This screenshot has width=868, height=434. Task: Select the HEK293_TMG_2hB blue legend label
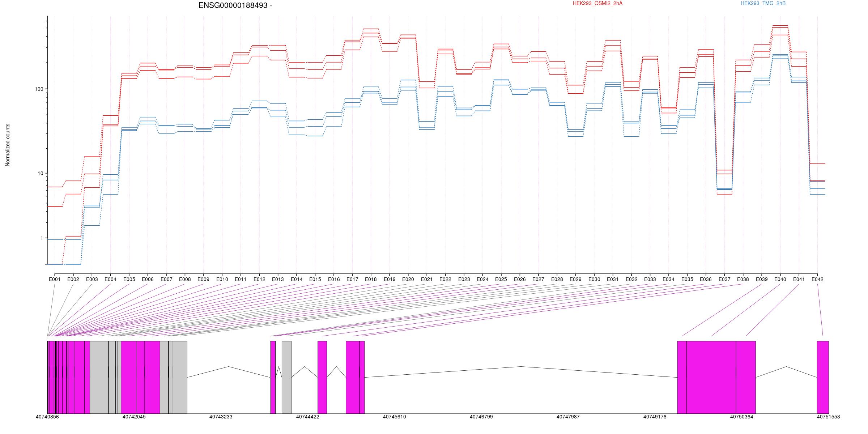763,3
